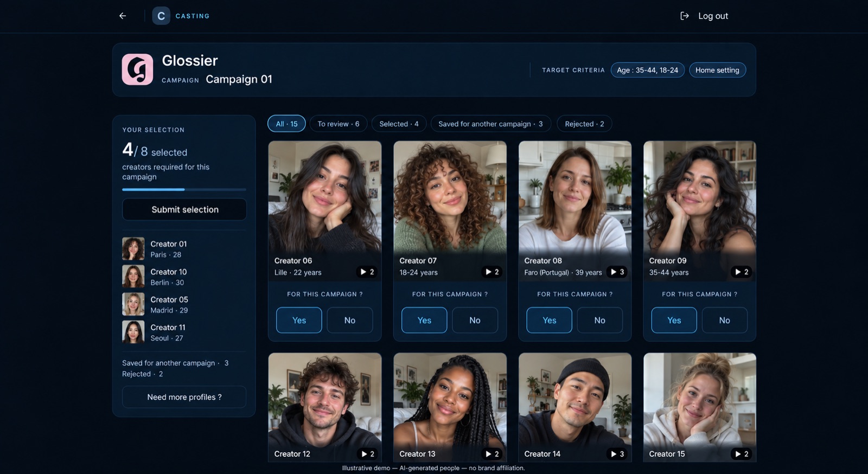Image resolution: width=868 pixels, height=474 pixels.
Task: Open Creator 10's avatar in selection list
Action: pyautogui.click(x=133, y=277)
